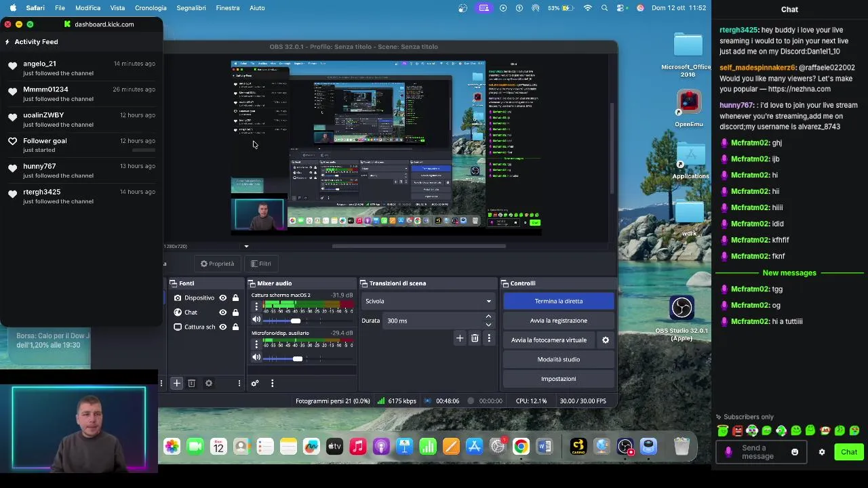Add a scene transition with plus icon
This screenshot has height=488, width=868.
[x=460, y=338]
